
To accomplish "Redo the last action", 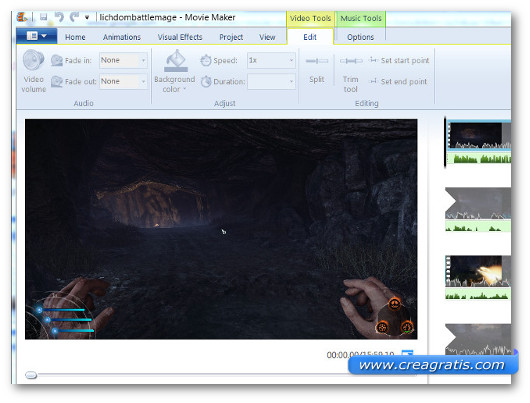I will point(74,17).
